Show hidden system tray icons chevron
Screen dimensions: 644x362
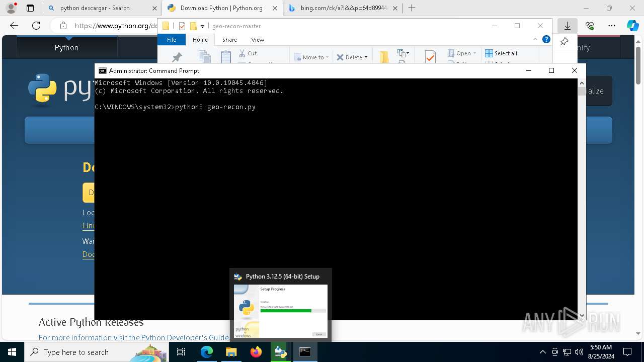(542, 352)
